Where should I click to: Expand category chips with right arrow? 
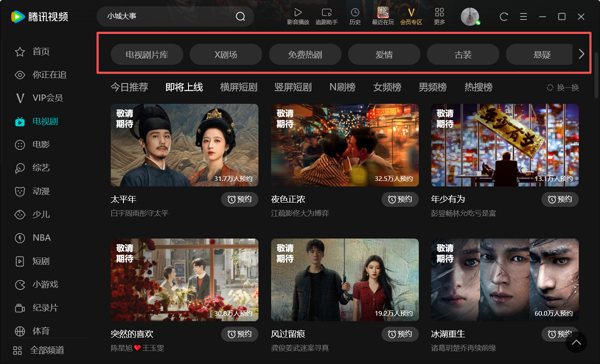point(581,54)
